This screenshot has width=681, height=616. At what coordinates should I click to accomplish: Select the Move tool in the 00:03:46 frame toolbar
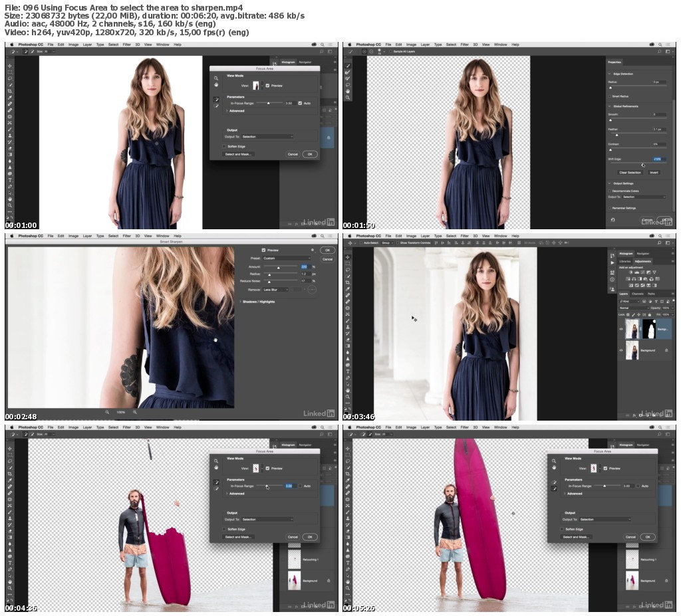tap(348, 257)
